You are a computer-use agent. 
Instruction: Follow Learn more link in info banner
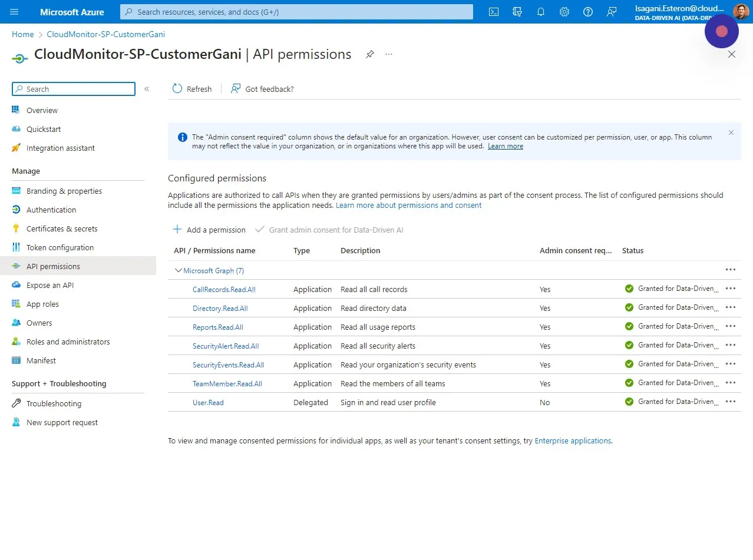pos(506,146)
